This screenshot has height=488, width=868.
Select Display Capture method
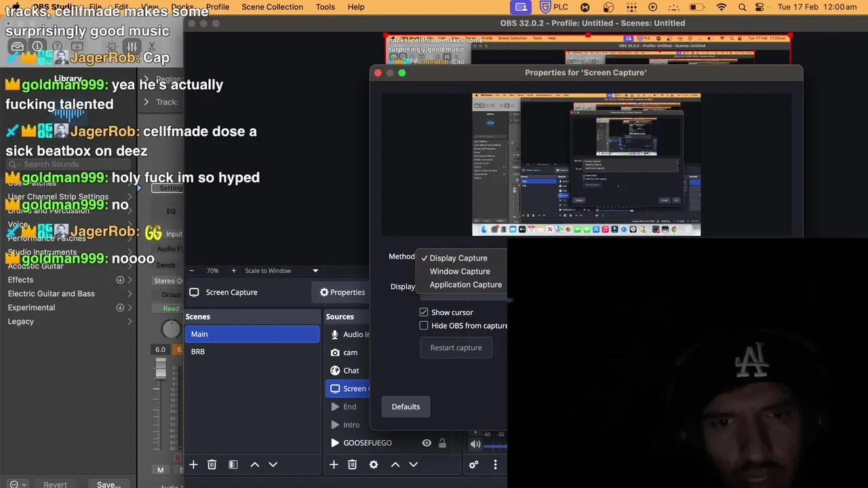coord(458,258)
